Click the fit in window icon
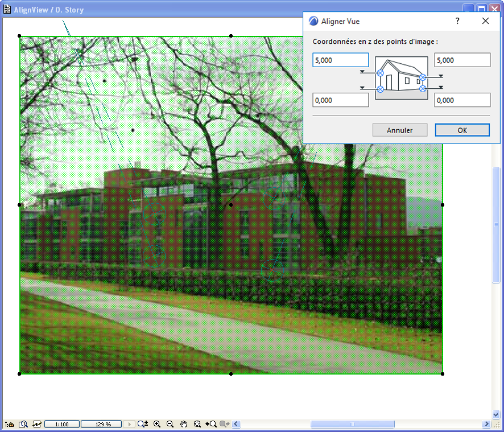 point(197,424)
